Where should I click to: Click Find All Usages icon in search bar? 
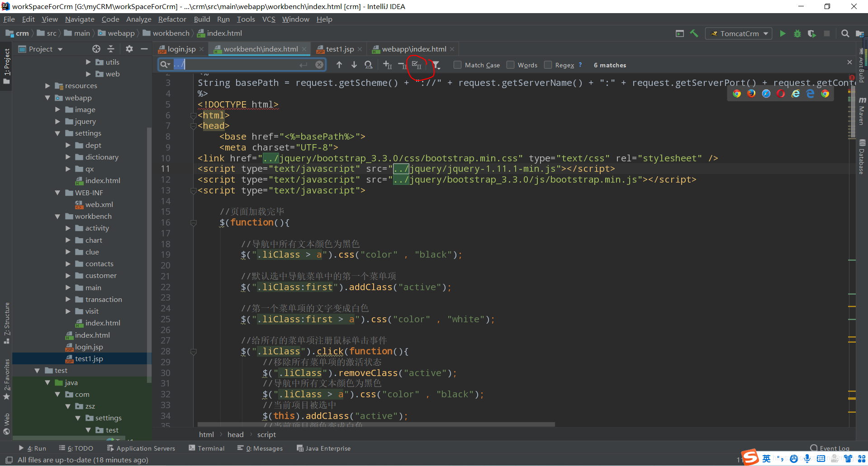click(x=369, y=65)
